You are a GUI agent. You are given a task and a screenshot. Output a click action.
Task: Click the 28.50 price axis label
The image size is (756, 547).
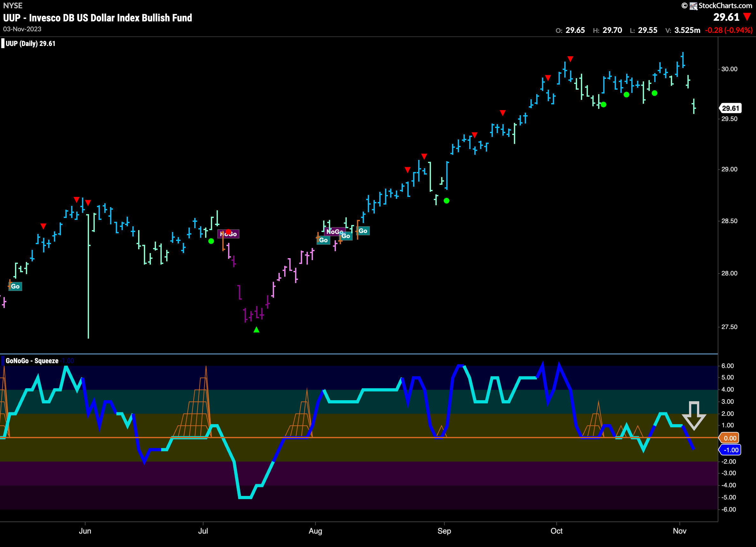(729, 221)
